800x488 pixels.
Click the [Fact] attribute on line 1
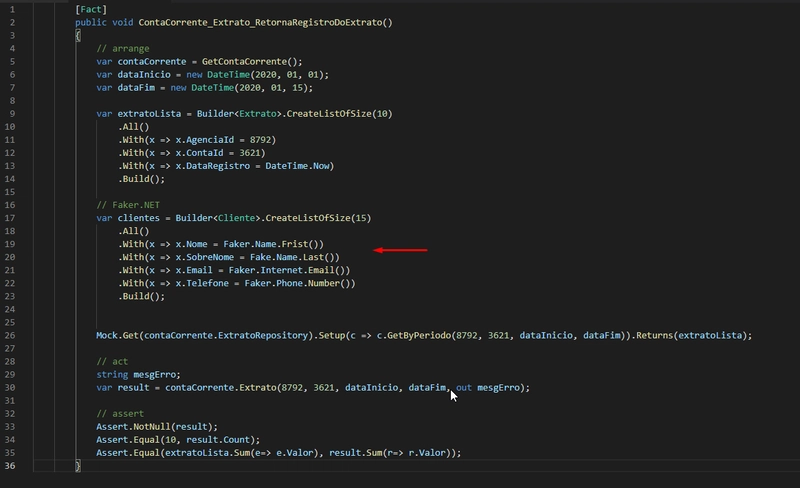coord(90,9)
